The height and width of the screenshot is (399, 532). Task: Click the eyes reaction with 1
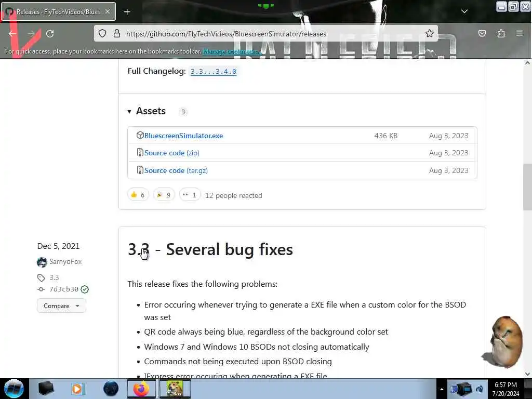coord(190,195)
